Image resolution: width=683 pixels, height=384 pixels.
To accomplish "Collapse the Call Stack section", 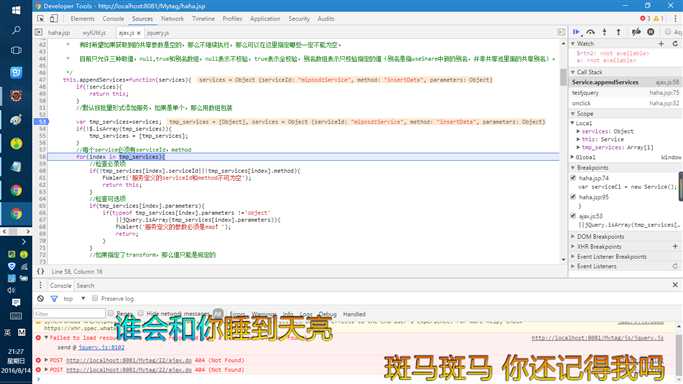I will point(573,72).
